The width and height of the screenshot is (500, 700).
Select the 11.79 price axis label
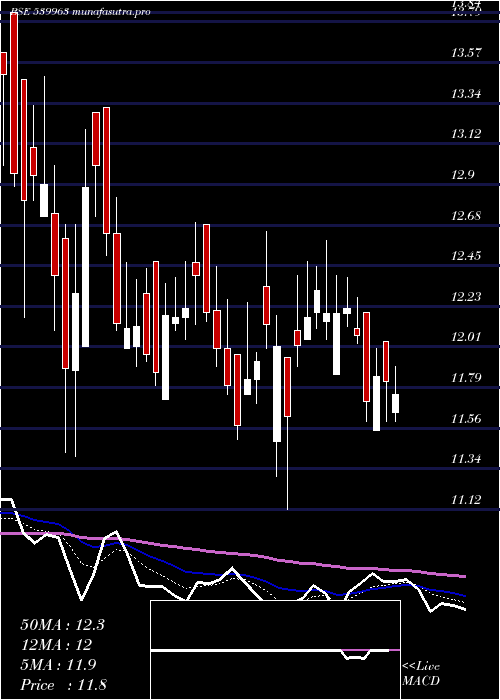tap(467, 378)
